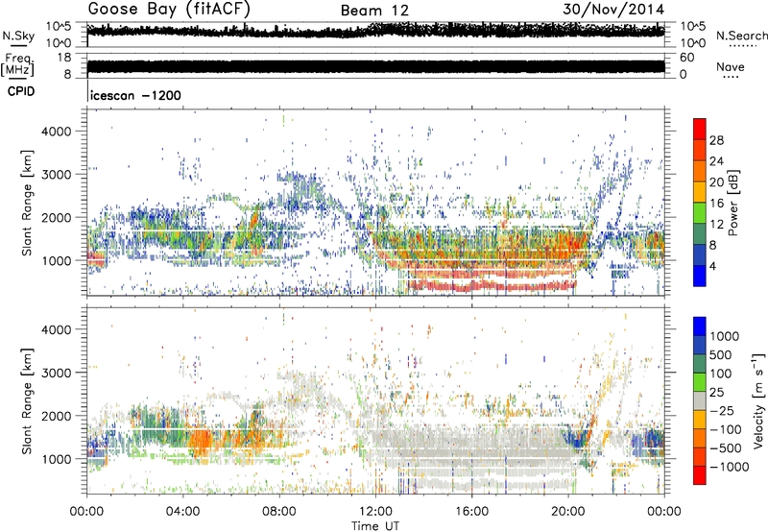Click the "12" value on Power scale

coord(716,225)
